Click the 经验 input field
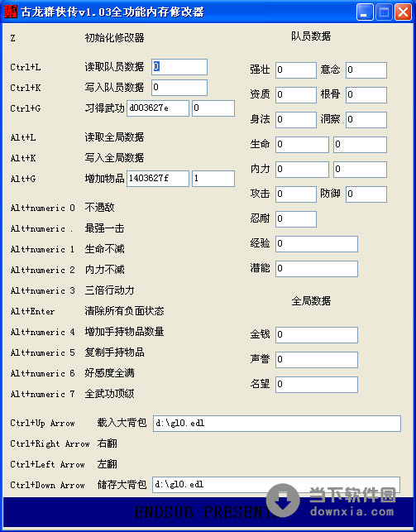The width and height of the screenshot is (416, 532). click(x=317, y=243)
